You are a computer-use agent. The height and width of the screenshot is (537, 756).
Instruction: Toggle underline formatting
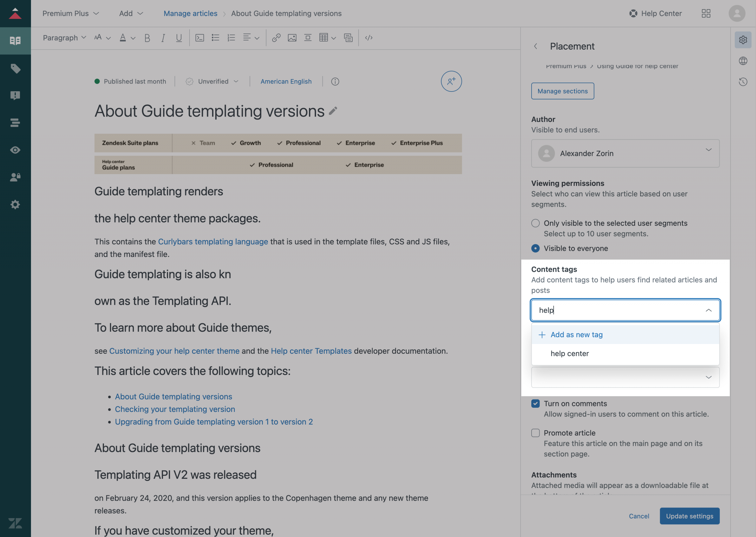[x=179, y=38]
